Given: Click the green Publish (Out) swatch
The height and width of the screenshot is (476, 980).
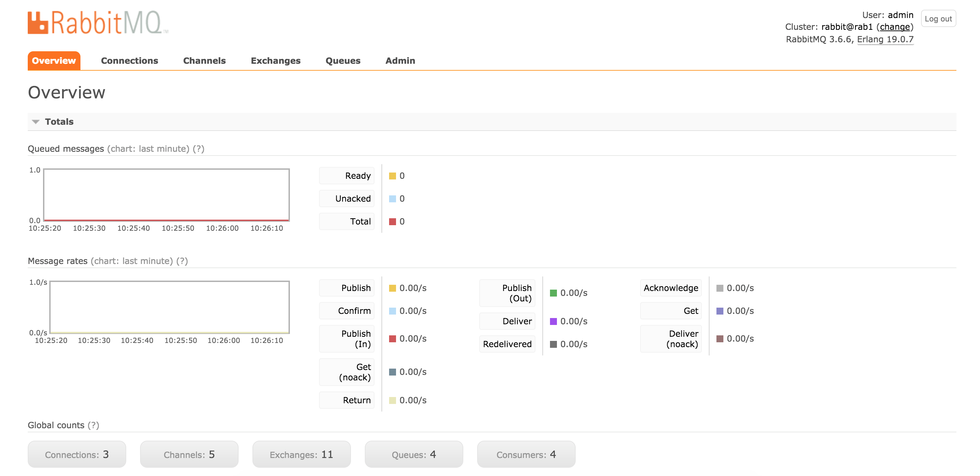Looking at the screenshot, I should point(553,293).
